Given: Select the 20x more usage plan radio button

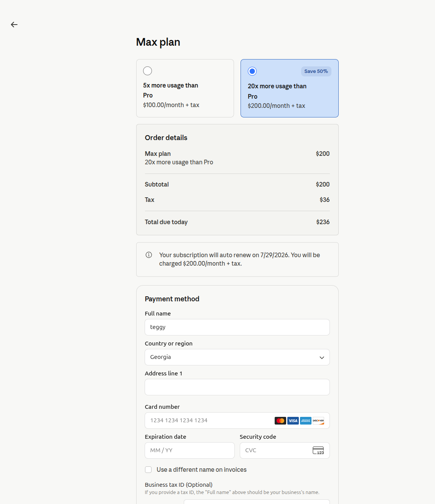Looking at the screenshot, I should (x=252, y=71).
